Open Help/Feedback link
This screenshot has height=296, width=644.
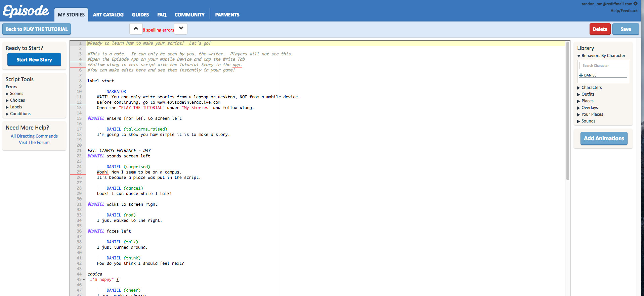pos(624,11)
